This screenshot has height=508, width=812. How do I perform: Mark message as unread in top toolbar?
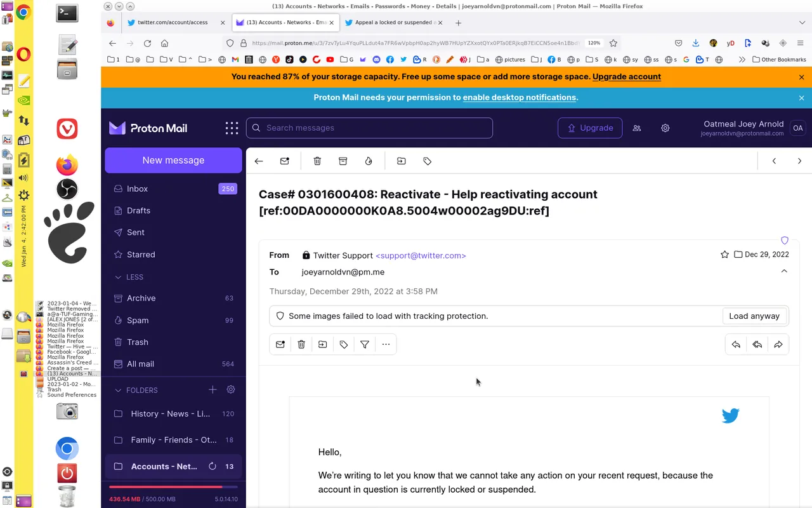coord(285,161)
